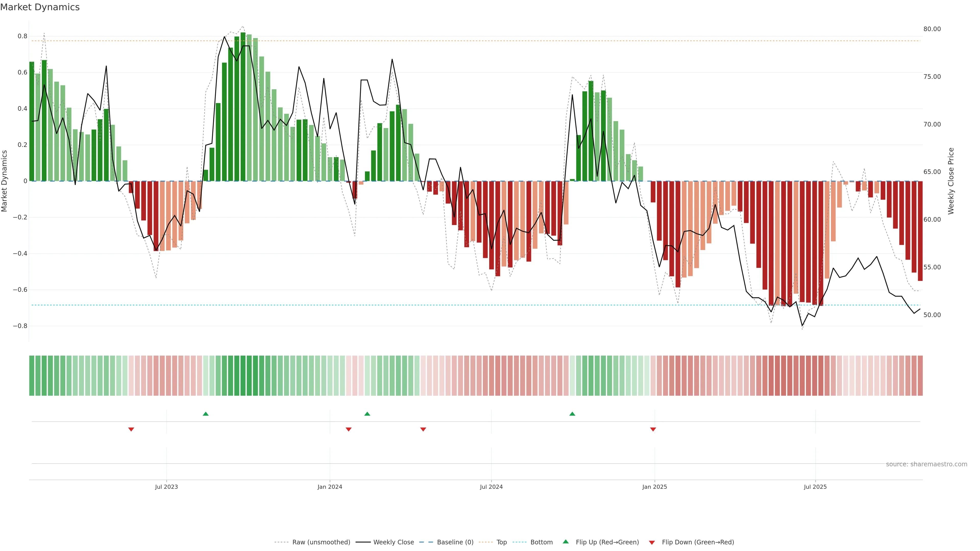This screenshot has height=551, width=980.
Task: Toggle the Top line legend entry
Action: coord(501,542)
